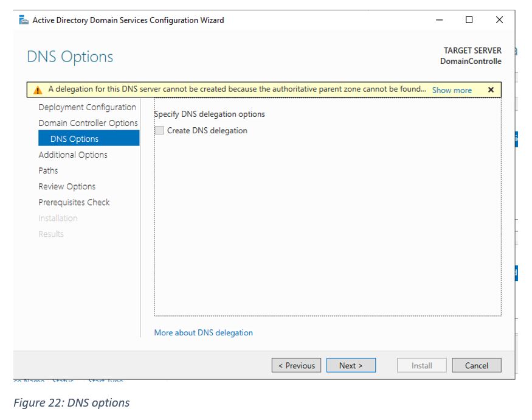This screenshot has width=532, height=420.
Task: Click the greyed-out Install button
Action: tap(421, 365)
